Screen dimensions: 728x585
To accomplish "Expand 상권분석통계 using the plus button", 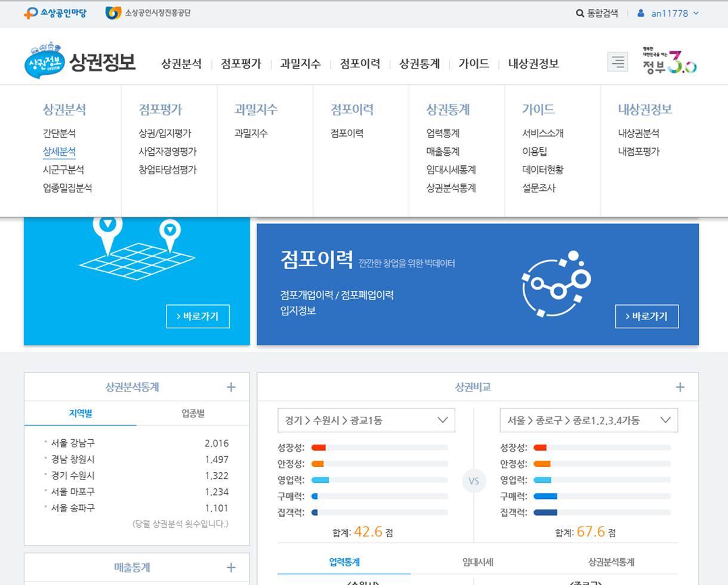I will 231,387.
